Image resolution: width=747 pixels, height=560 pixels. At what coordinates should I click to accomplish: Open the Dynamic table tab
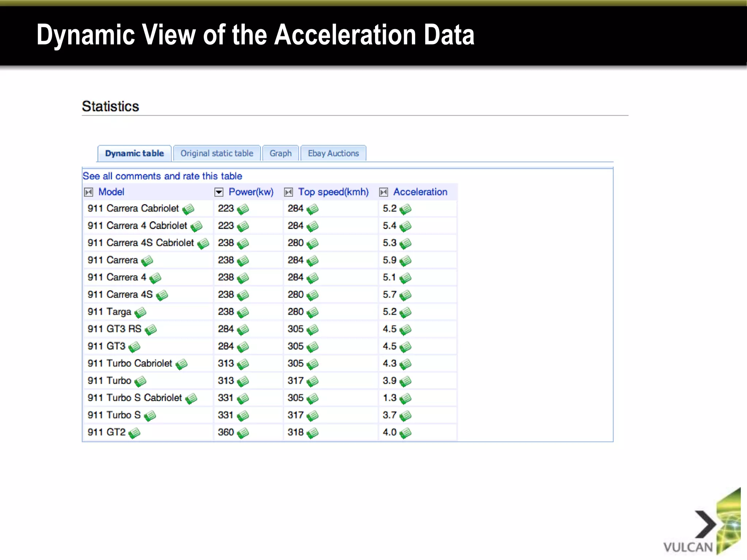click(134, 153)
